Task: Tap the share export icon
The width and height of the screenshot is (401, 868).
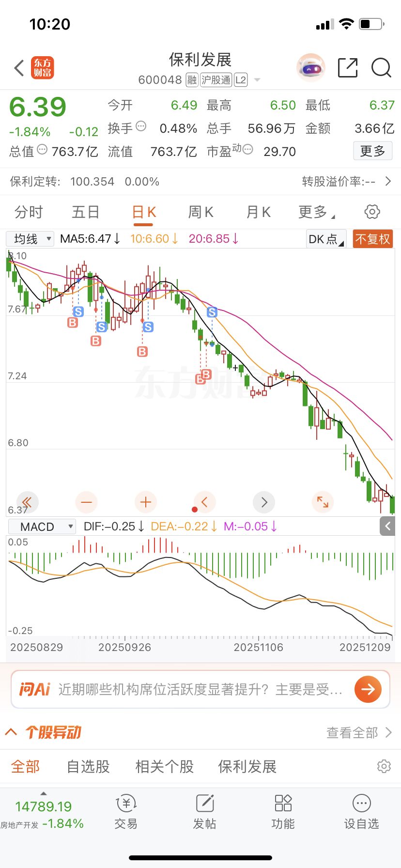Action: click(x=348, y=68)
